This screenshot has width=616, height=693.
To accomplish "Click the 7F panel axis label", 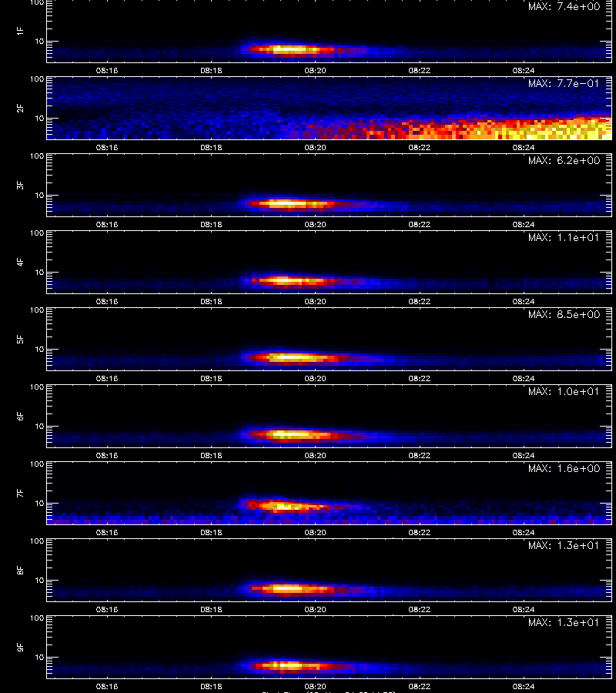I will coord(20,494).
